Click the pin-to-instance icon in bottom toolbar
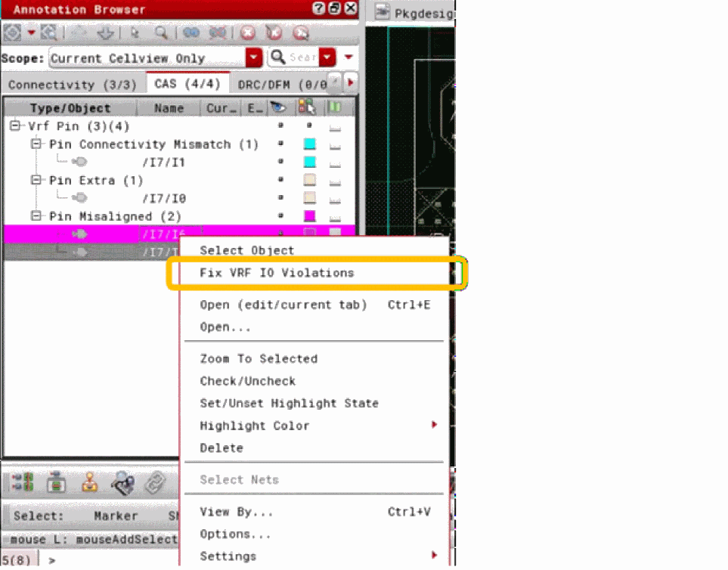 pos(56,482)
